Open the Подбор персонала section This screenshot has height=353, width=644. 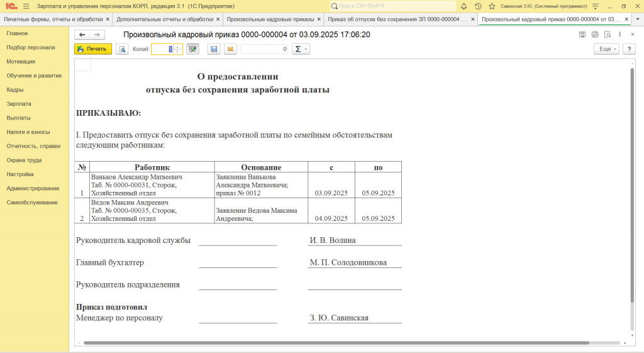click(30, 47)
